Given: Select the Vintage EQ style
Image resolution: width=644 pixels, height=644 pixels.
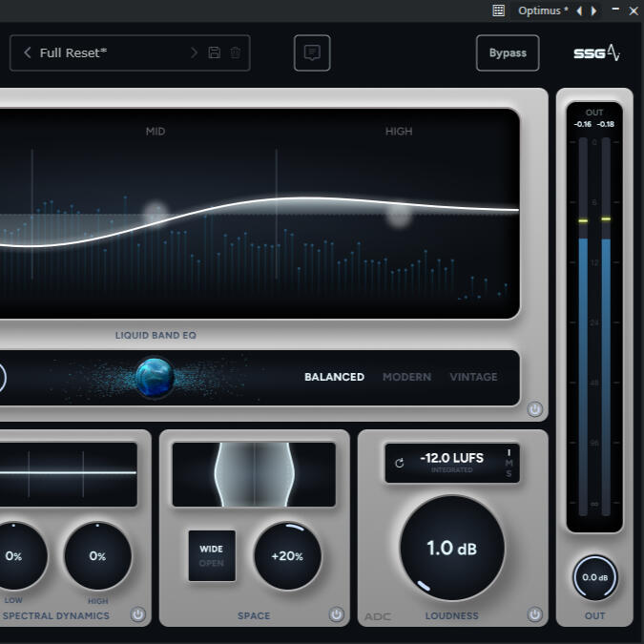Looking at the screenshot, I should point(473,377).
